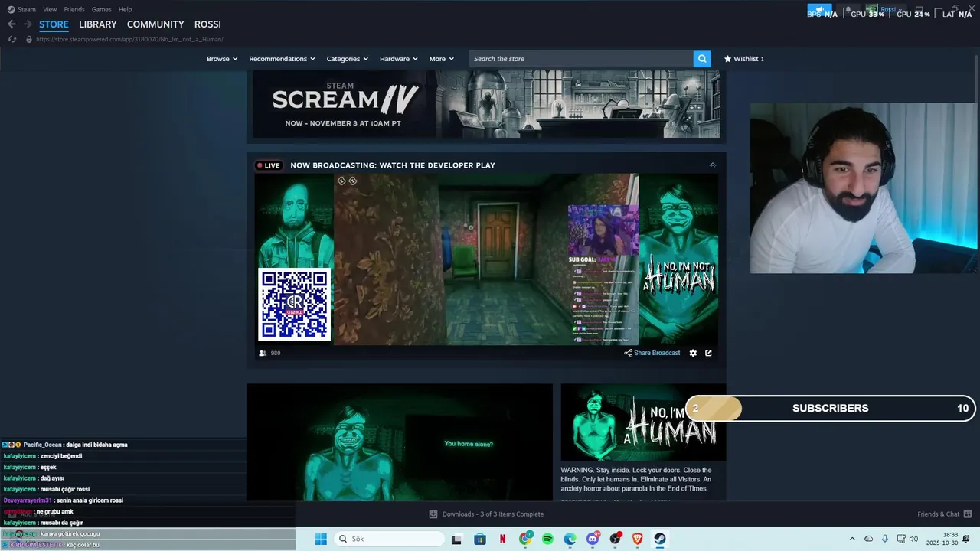Show hidden system tray icons
The width and height of the screenshot is (980, 551).
tap(852, 539)
